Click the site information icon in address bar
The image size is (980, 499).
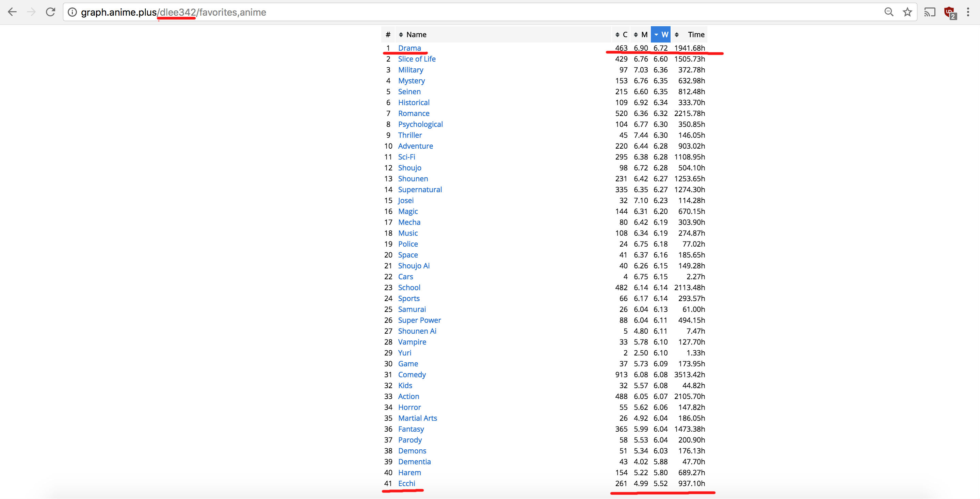[x=72, y=13]
